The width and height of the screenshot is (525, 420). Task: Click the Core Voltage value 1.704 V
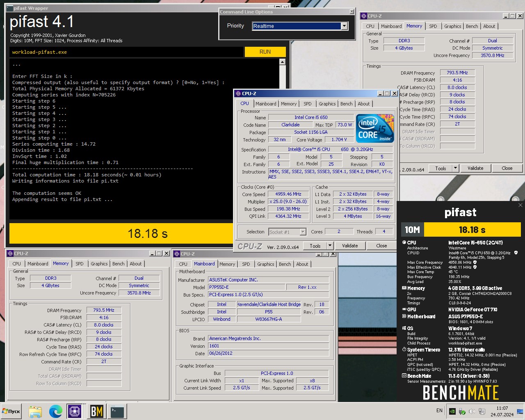tap(340, 140)
